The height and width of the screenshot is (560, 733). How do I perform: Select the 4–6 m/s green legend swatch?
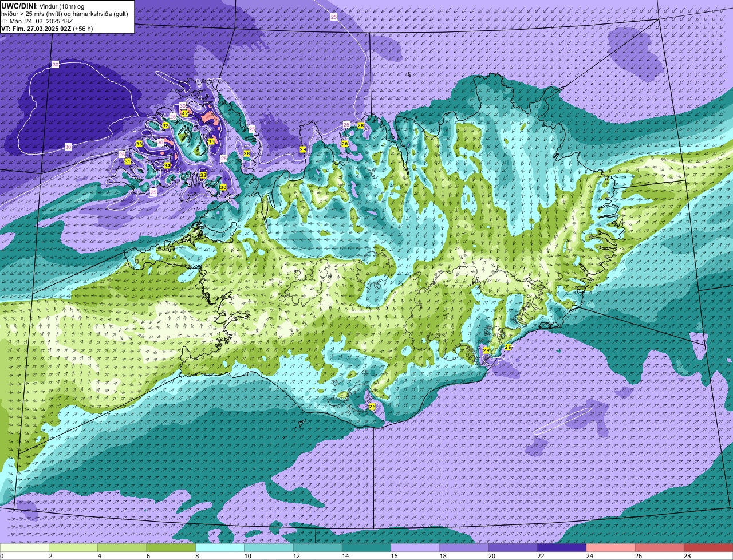(122, 547)
